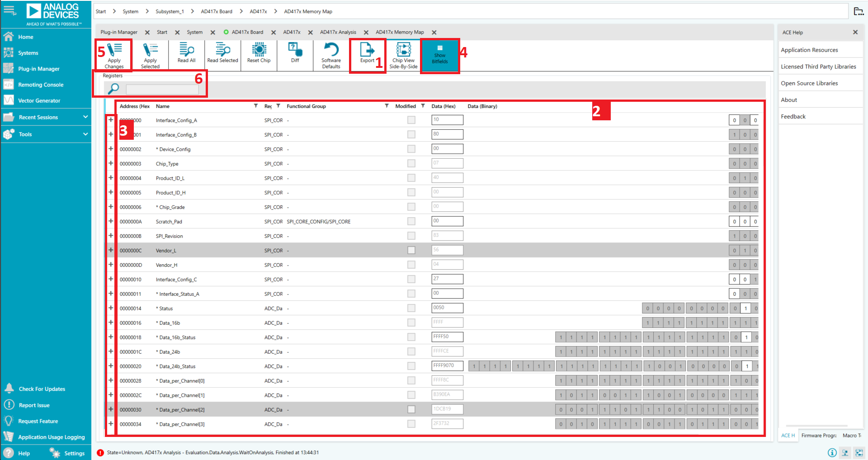Open the Remoting Console
Screen dimensions: 868x460
click(41, 85)
